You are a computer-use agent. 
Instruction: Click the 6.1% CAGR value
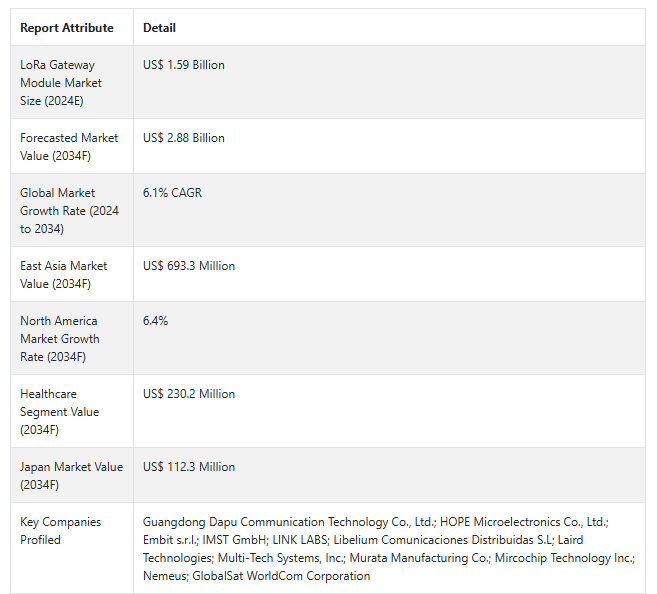[x=172, y=193]
